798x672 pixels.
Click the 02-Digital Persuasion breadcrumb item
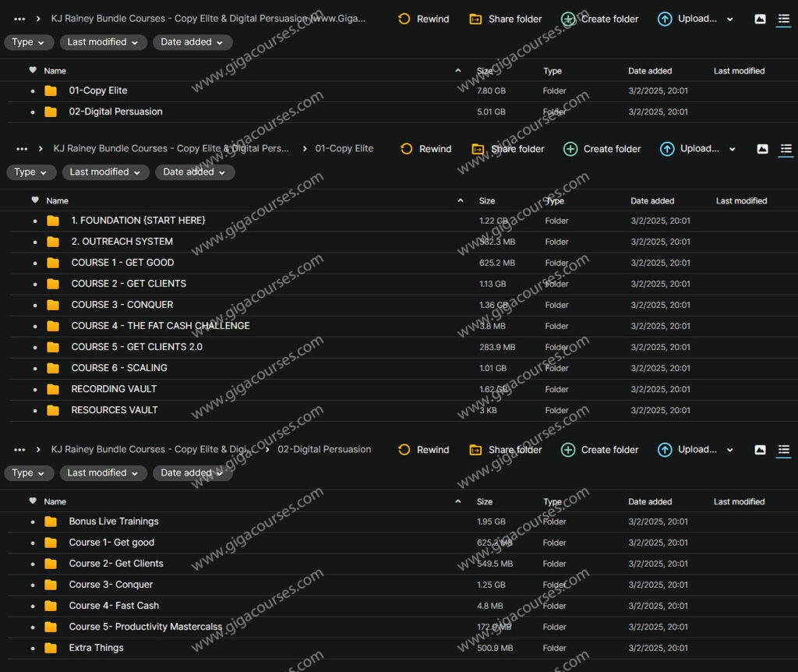click(324, 450)
